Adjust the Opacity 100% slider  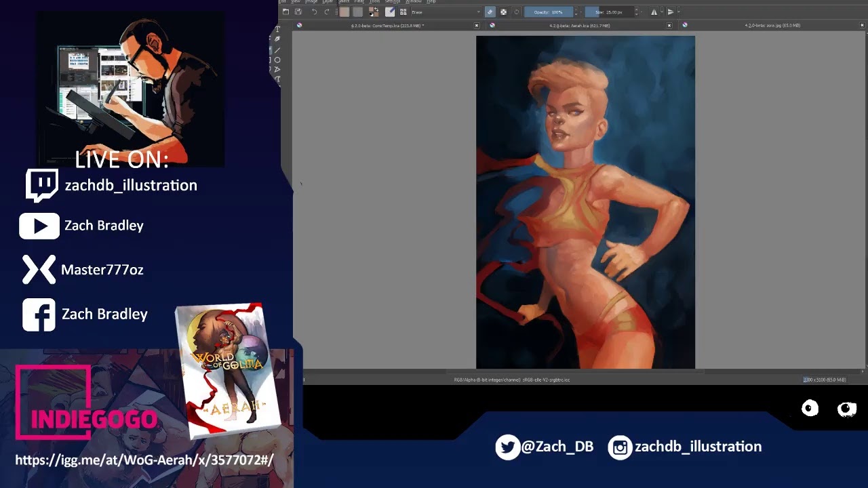[x=548, y=12]
